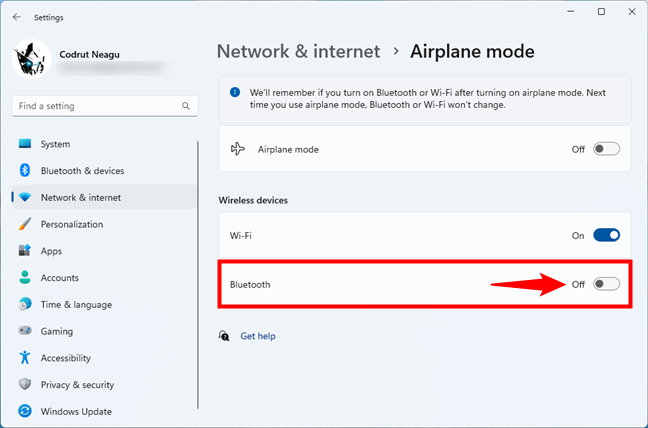648x428 pixels.
Task: Enable the Bluetooth switch
Action: [x=606, y=284]
